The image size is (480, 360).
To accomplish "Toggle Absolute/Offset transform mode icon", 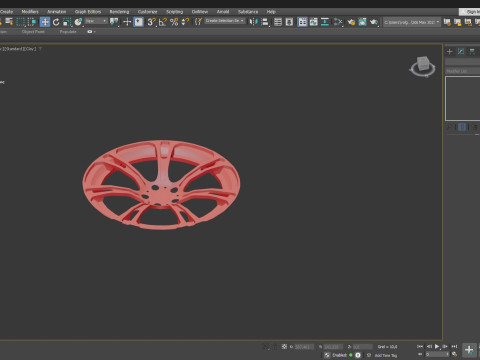I will (x=284, y=347).
